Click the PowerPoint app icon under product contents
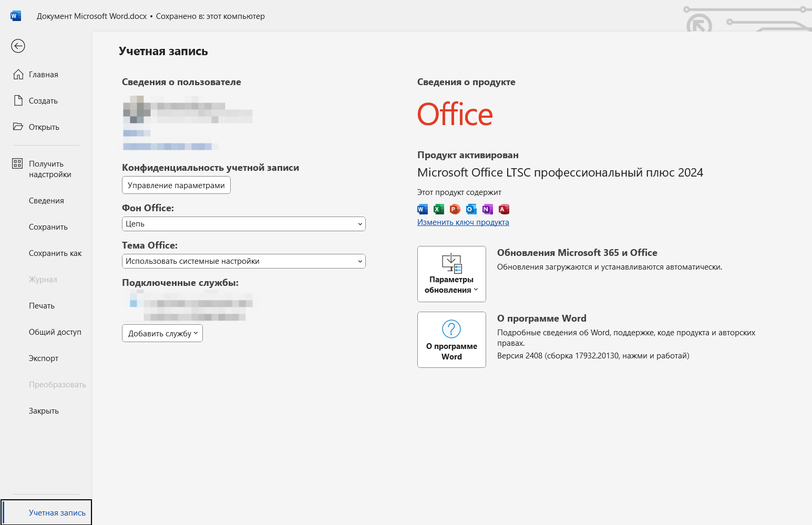 (x=455, y=209)
